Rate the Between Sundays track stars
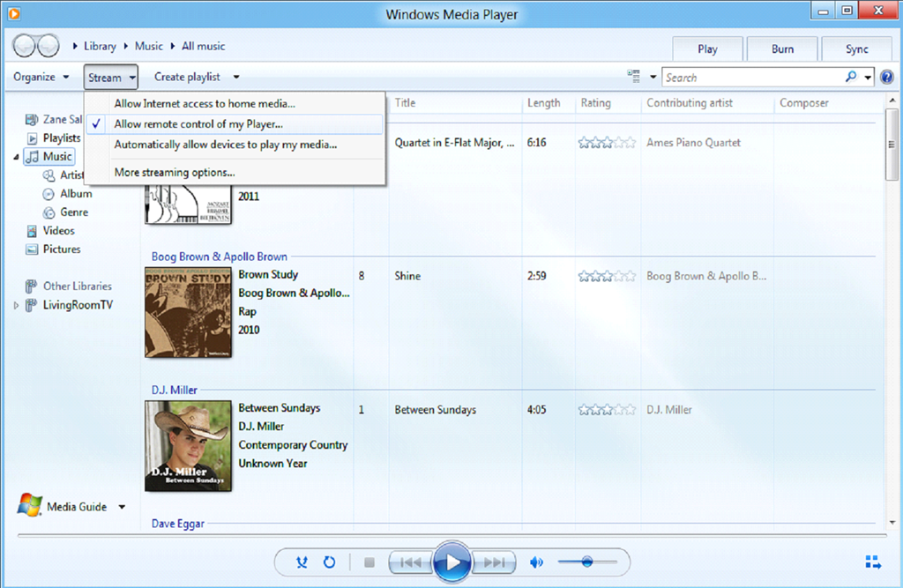 (607, 409)
